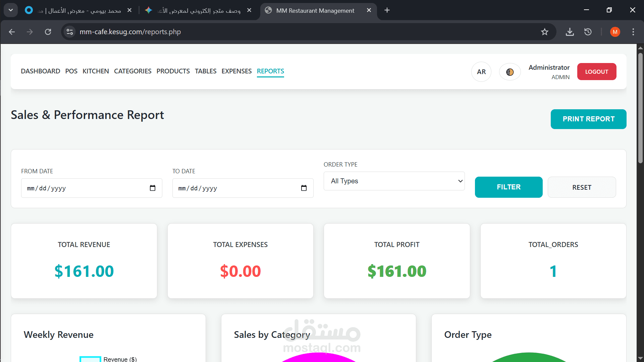The height and width of the screenshot is (362, 644).
Task: Reload the reports page
Action: [x=48, y=32]
